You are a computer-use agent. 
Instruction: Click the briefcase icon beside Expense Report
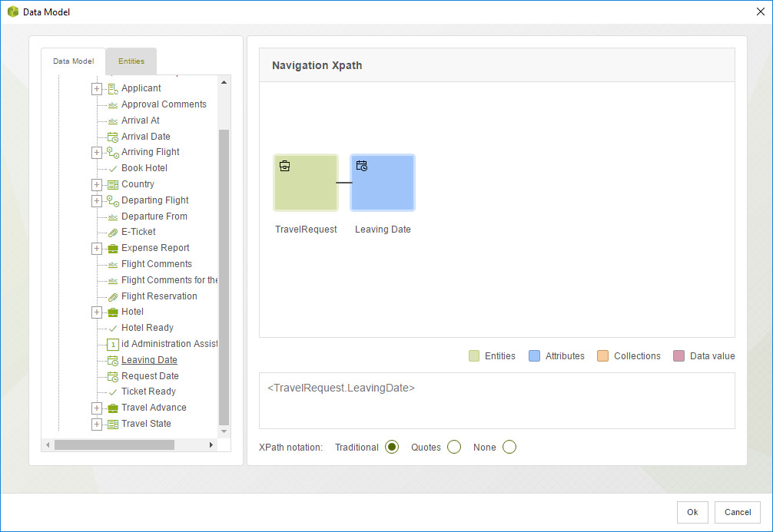pyautogui.click(x=113, y=248)
